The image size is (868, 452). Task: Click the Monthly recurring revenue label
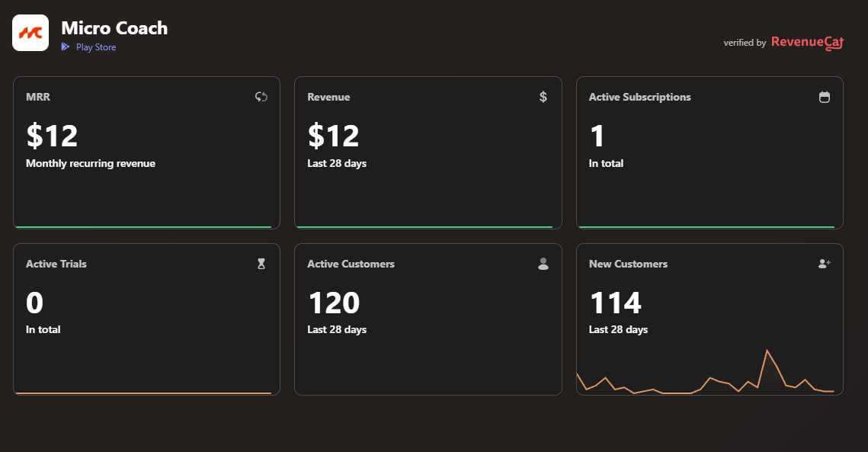[x=91, y=163]
